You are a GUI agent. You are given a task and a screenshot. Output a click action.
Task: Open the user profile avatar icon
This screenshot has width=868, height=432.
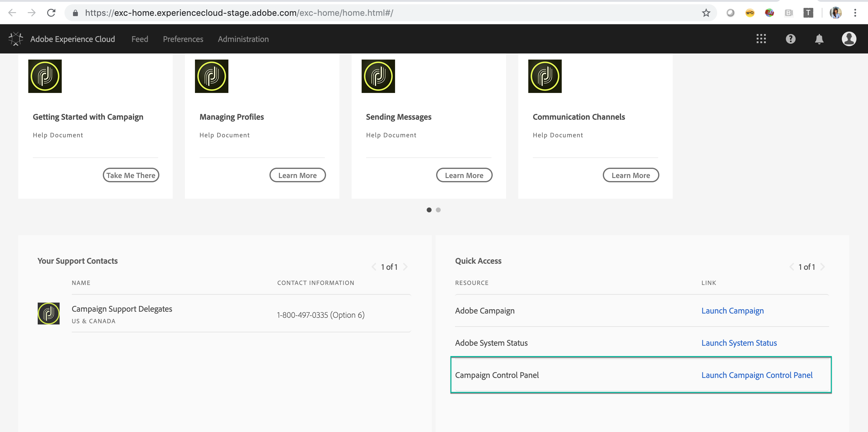(x=849, y=39)
